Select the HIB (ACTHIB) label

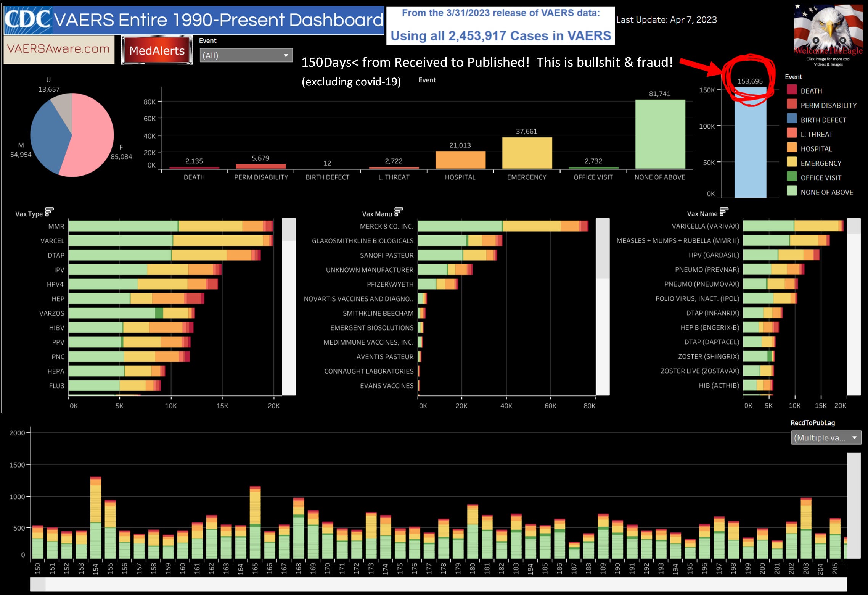coord(719,385)
